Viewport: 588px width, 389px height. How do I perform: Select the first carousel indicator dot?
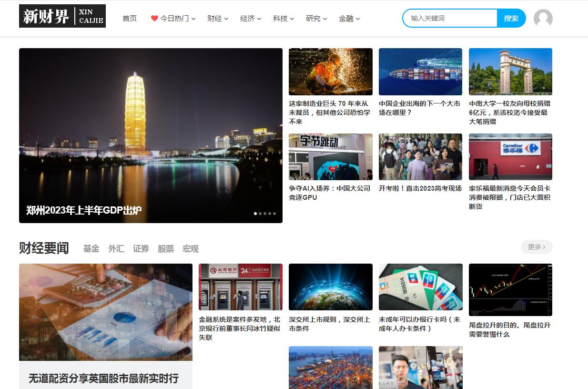(x=255, y=214)
